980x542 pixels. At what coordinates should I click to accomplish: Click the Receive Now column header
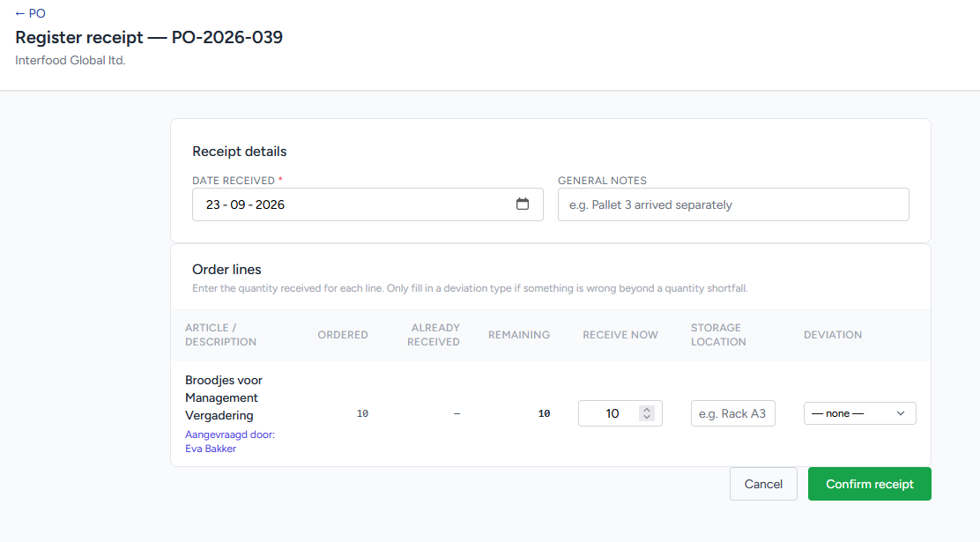coord(620,334)
